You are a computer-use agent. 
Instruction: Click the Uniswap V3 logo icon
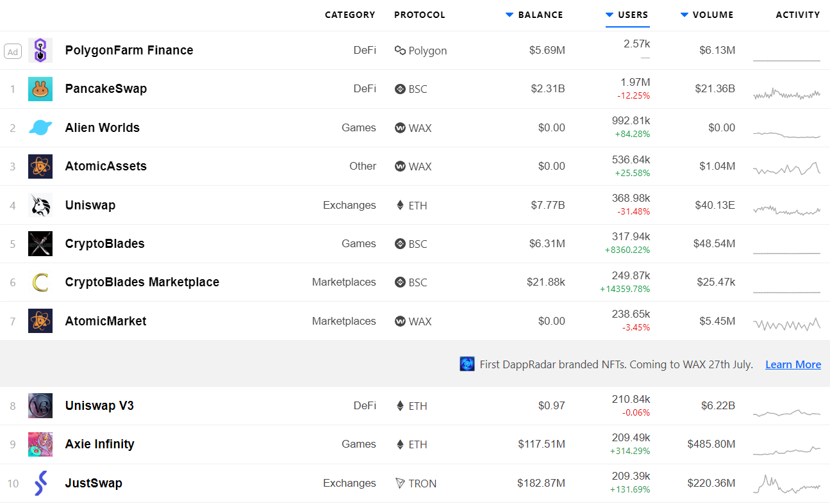tap(40, 405)
